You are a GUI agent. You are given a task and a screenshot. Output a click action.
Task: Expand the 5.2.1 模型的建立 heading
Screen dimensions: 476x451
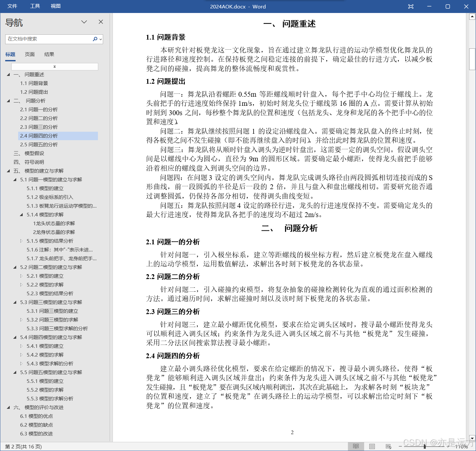tap(21, 276)
